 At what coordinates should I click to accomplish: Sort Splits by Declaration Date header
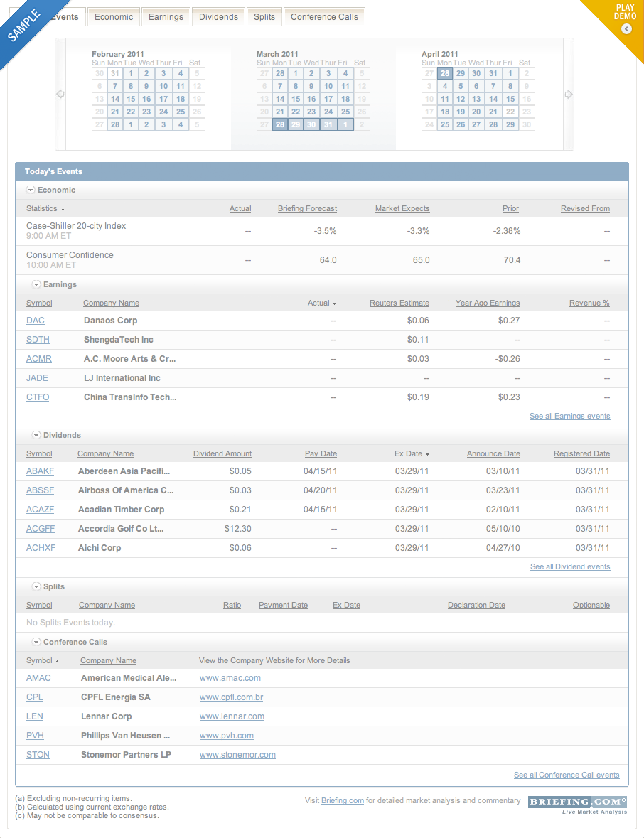(x=477, y=605)
